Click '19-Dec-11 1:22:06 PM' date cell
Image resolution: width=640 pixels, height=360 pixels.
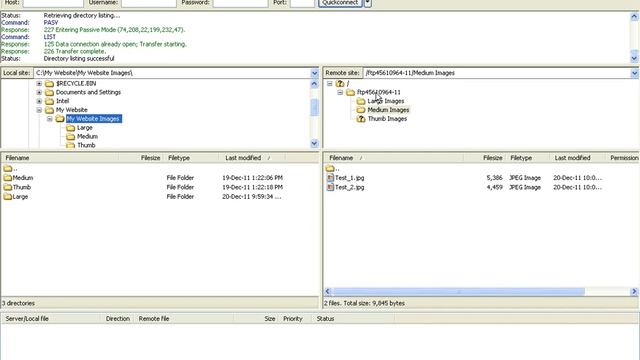252,178
